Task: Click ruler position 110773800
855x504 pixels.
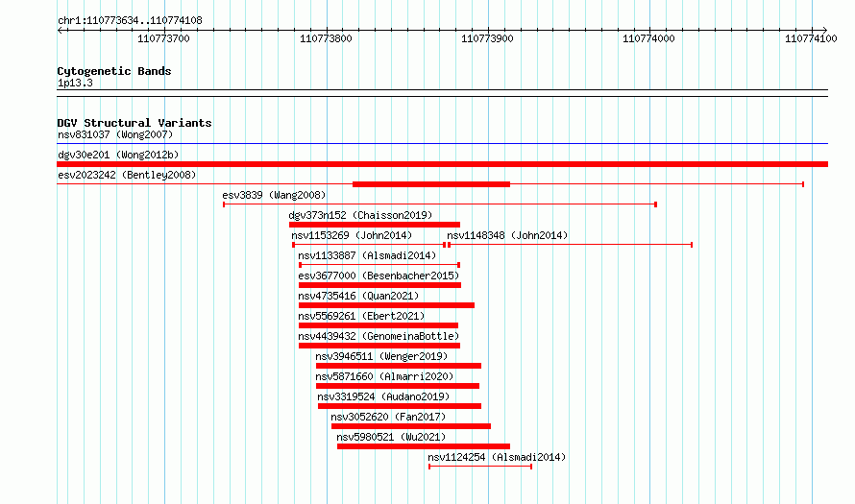Action: [x=326, y=38]
